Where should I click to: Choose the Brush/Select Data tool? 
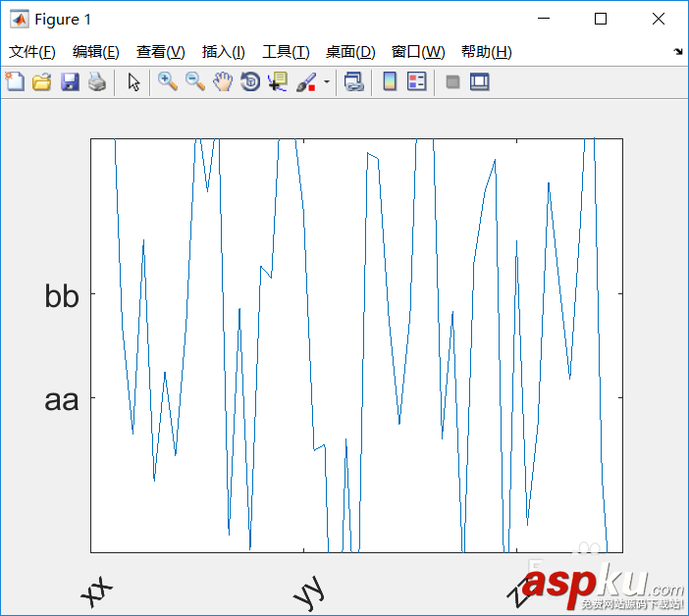click(306, 81)
